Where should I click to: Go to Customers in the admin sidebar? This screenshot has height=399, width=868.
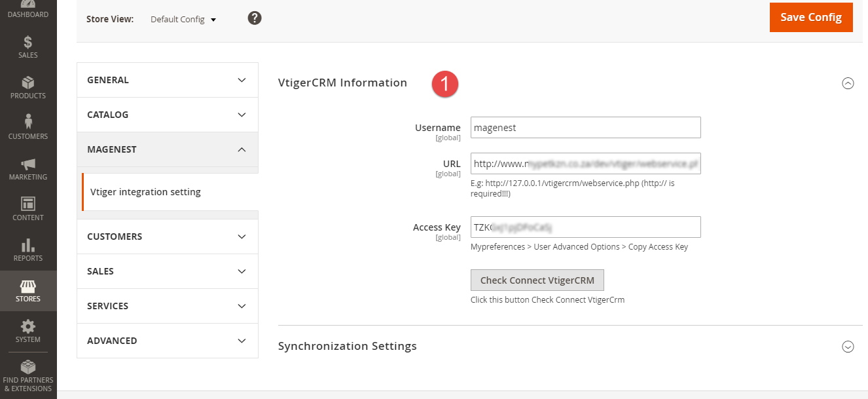[28, 128]
